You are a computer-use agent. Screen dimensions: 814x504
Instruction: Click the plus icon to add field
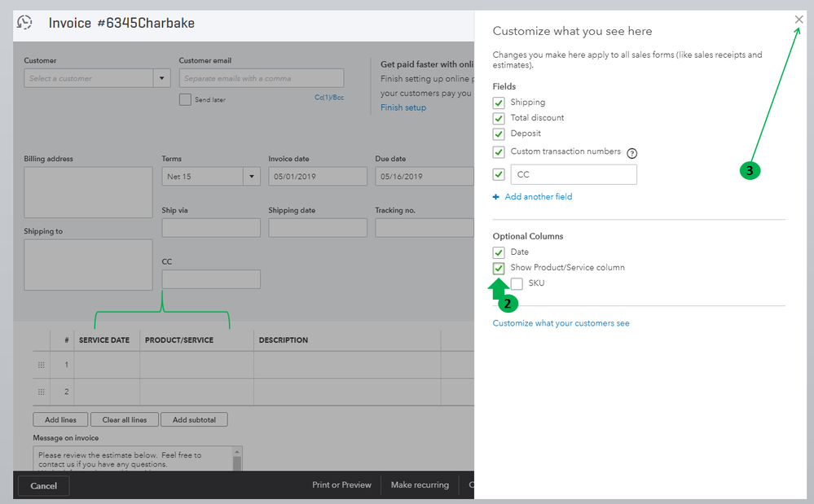[496, 197]
